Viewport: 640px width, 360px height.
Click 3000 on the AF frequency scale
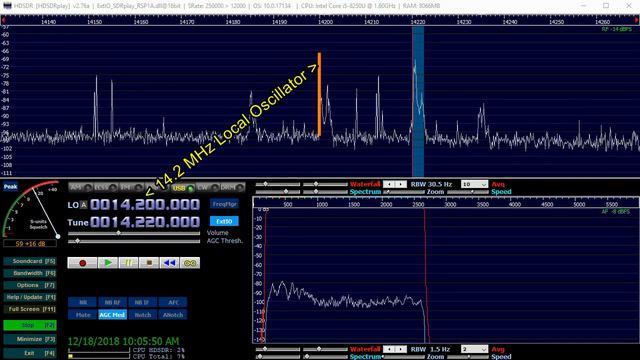pyautogui.click(x=450, y=204)
